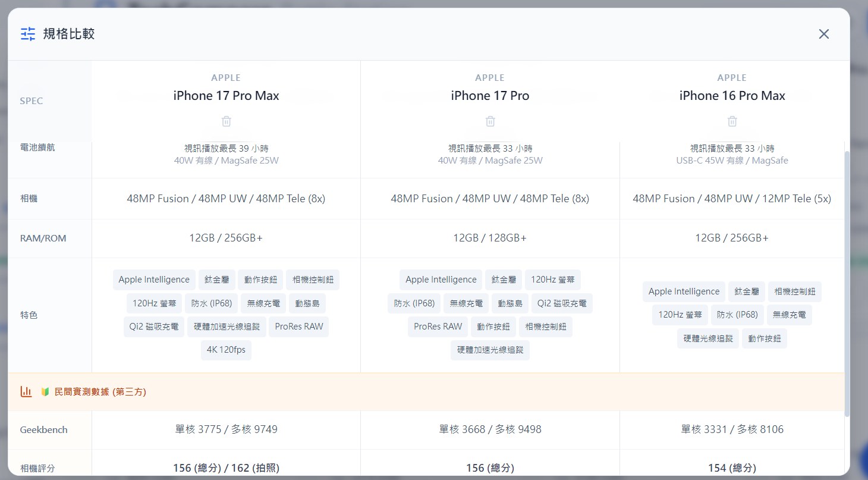Click iPhone 16 Pro Max's Apple Intelligence tag
The height and width of the screenshot is (480, 868).
(684, 291)
